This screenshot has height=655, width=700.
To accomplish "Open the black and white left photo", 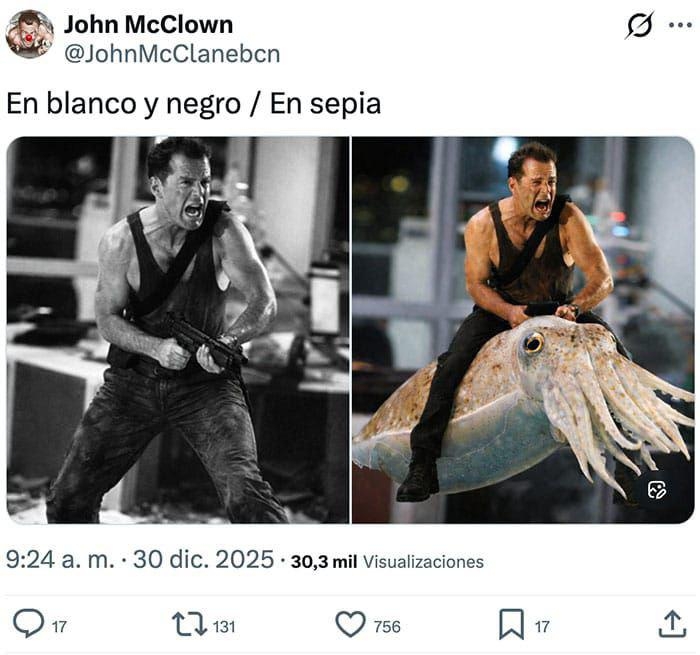I will pyautogui.click(x=178, y=330).
